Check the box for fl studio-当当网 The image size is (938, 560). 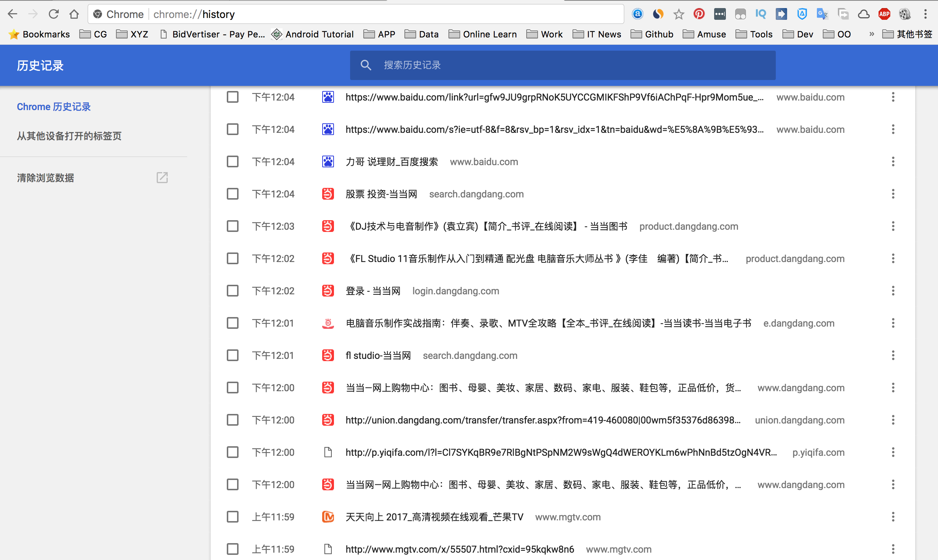232,355
